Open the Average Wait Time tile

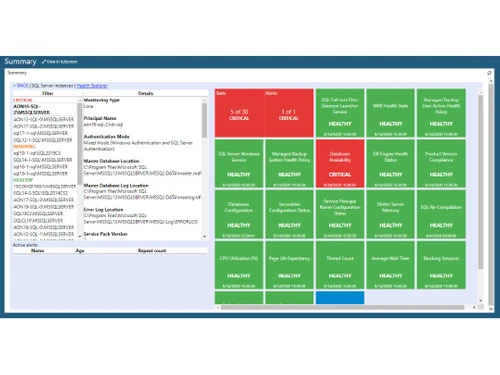(391, 265)
